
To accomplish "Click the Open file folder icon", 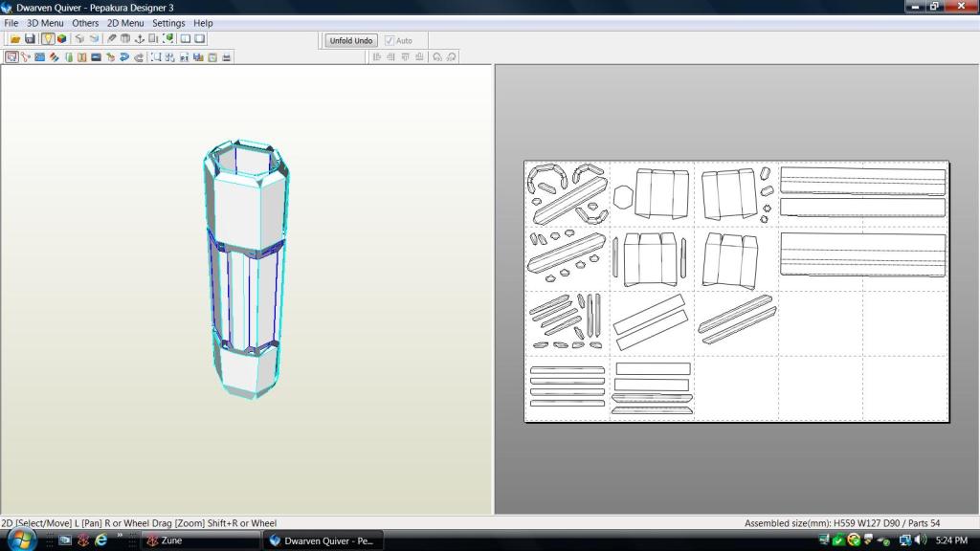I will (x=15, y=39).
